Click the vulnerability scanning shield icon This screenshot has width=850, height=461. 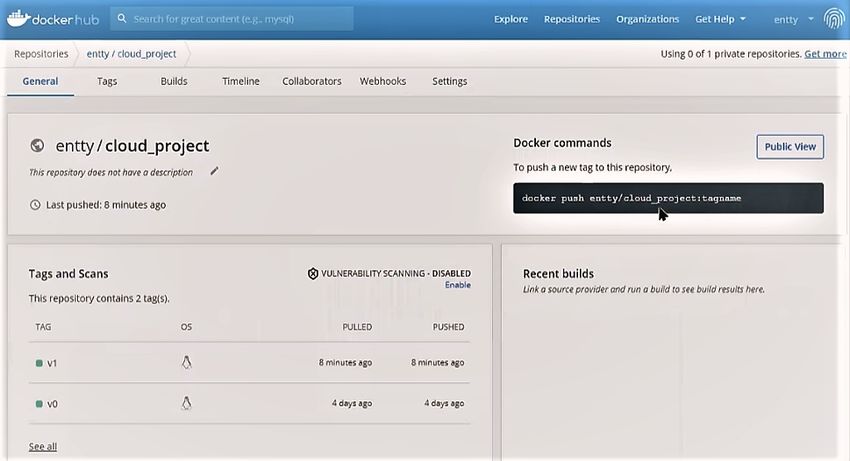pos(313,273)
